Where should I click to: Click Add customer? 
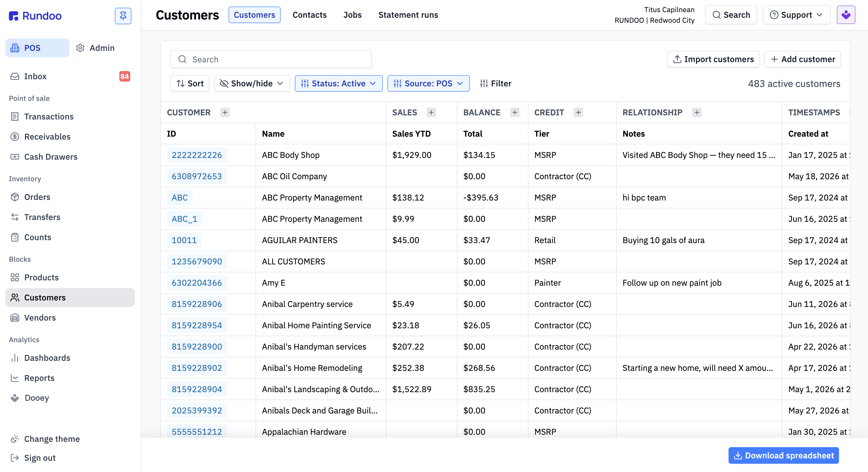click(x=802, y=59)
